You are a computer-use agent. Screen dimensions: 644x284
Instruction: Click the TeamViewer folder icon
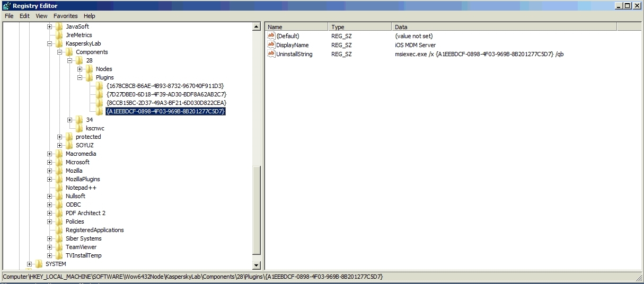click(59, 247)
